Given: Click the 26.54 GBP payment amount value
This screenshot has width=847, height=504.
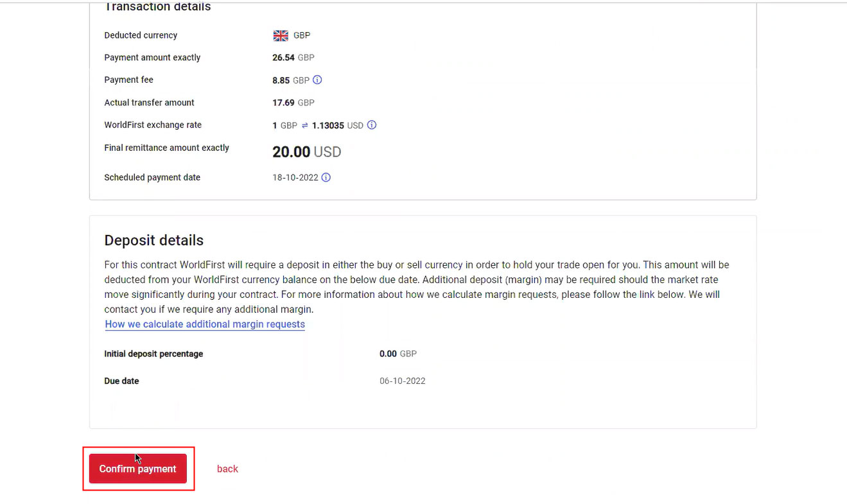Looking at the screenshot, I should click(293, 58).
